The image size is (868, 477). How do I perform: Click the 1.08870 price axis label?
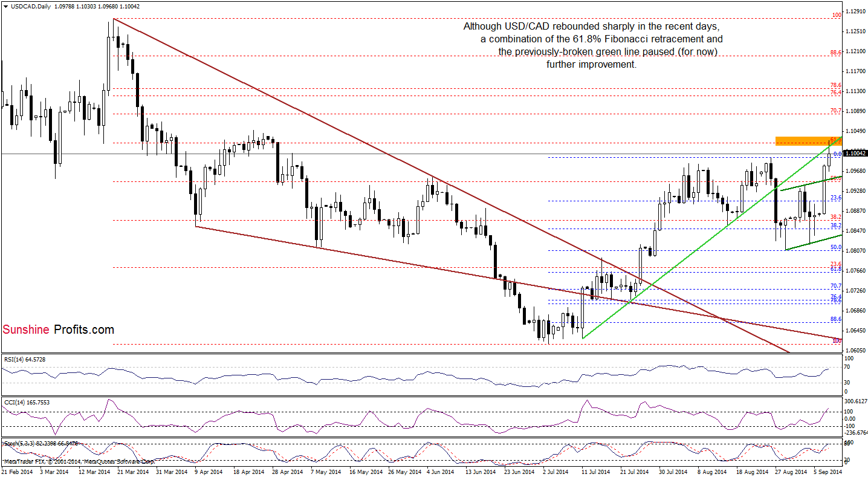(855, 210)
